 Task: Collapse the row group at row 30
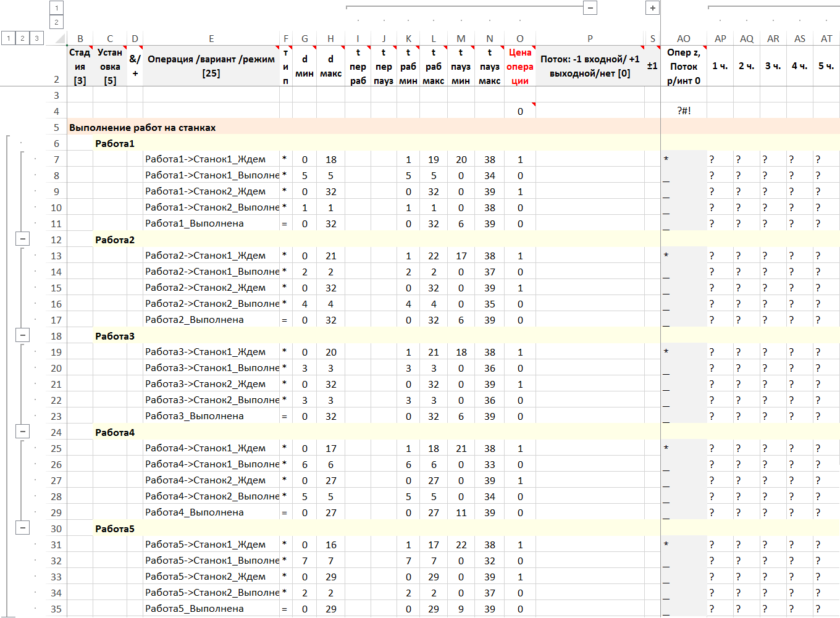(x=22, y=528)
